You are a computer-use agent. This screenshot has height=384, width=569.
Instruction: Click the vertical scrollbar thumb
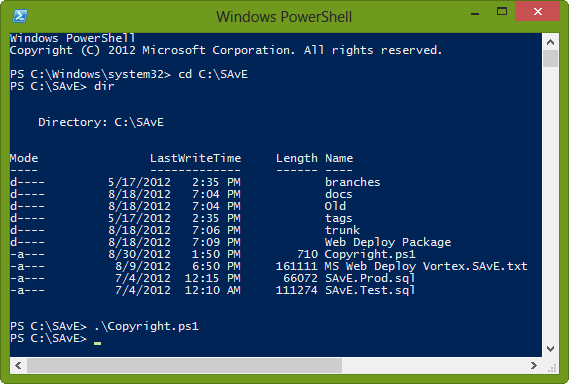click(550, 58)
